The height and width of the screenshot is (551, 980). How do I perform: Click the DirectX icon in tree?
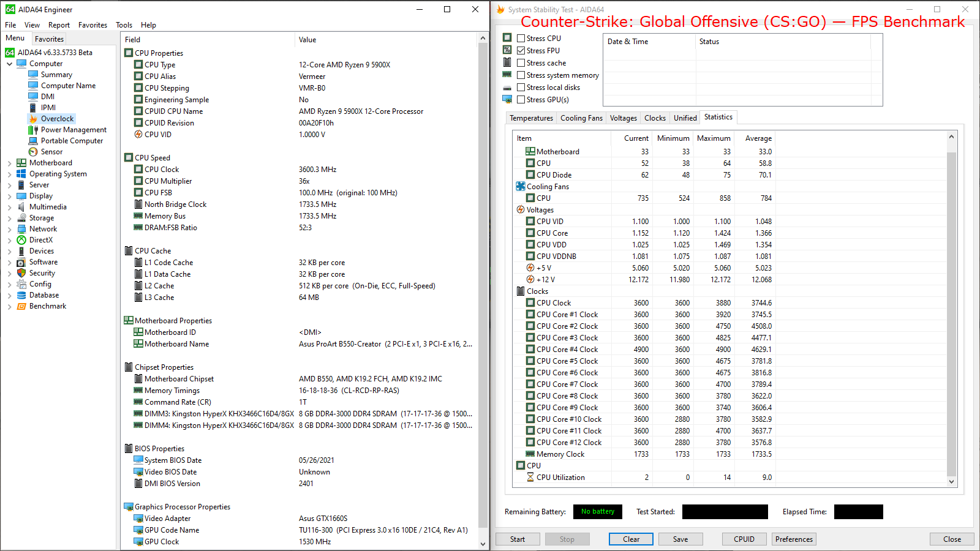click(x=21, y=240)
